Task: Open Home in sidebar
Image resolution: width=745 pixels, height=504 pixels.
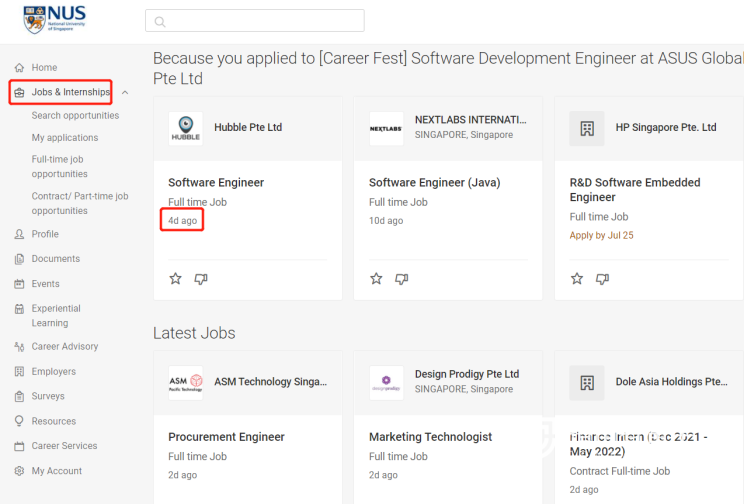Action: tap(44, 67)
